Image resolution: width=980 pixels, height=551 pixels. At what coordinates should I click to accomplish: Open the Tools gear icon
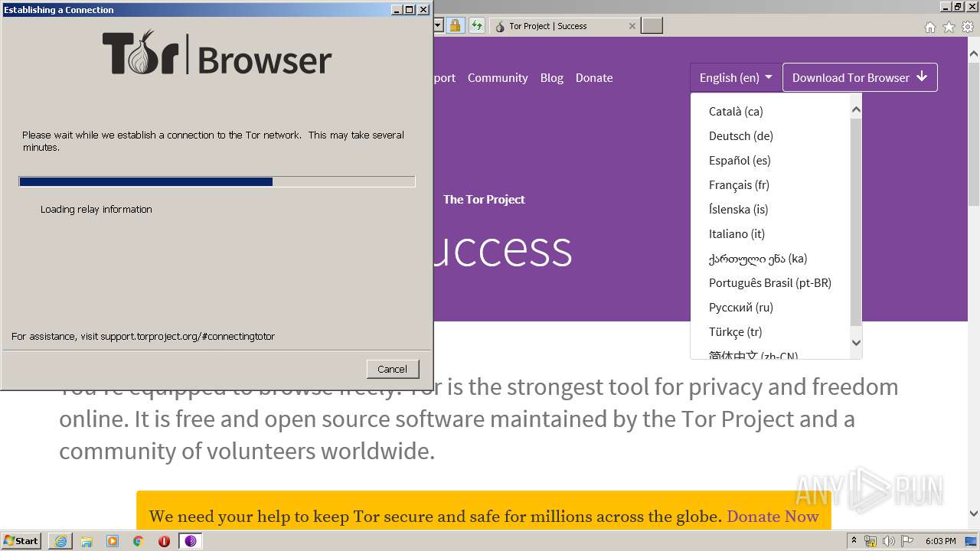[x=968, y=27]
